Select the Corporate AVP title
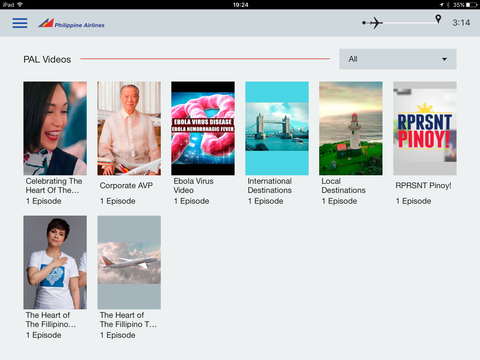480x360 pixels. point(126,186)
